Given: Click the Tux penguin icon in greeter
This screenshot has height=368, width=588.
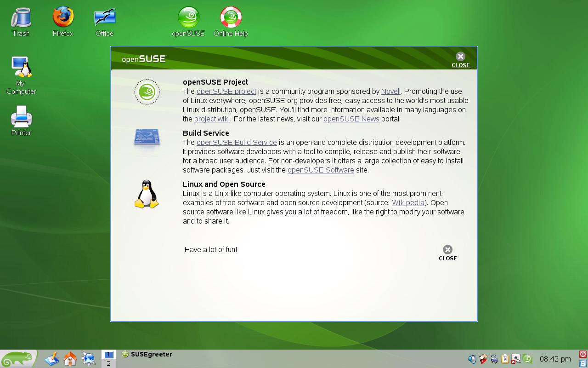Looking at the screenshot, I should coord(147,194).
